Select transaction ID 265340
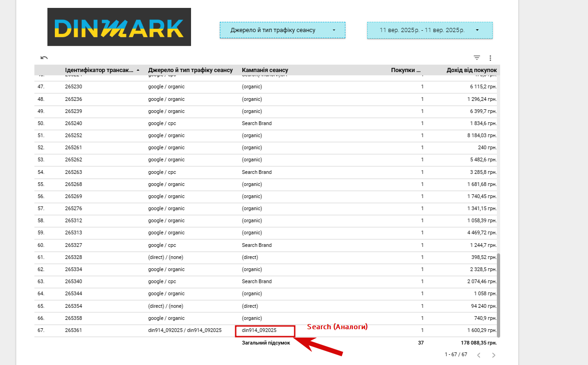Image resolution: width=588 pixels, height=365 pixels. point(73,281)
